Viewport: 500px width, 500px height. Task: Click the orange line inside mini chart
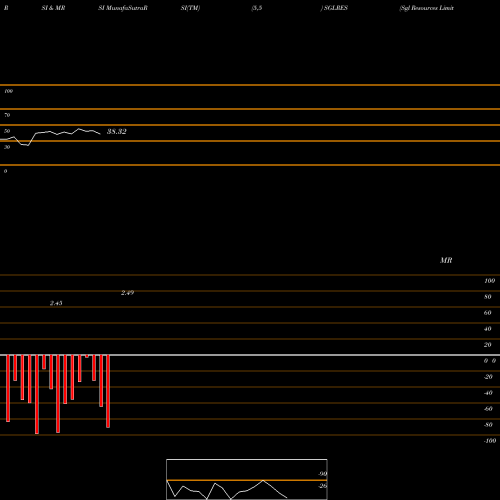247,480
